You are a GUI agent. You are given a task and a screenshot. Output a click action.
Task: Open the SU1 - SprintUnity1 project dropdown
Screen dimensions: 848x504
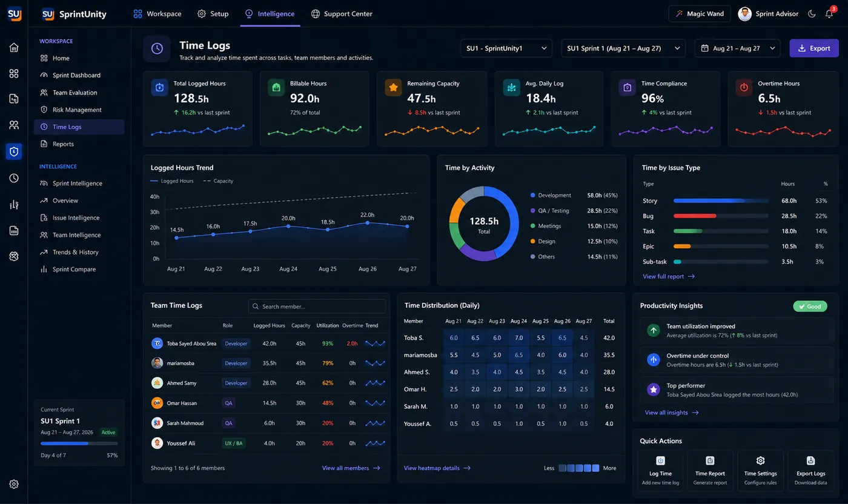[x=506, y=48]
